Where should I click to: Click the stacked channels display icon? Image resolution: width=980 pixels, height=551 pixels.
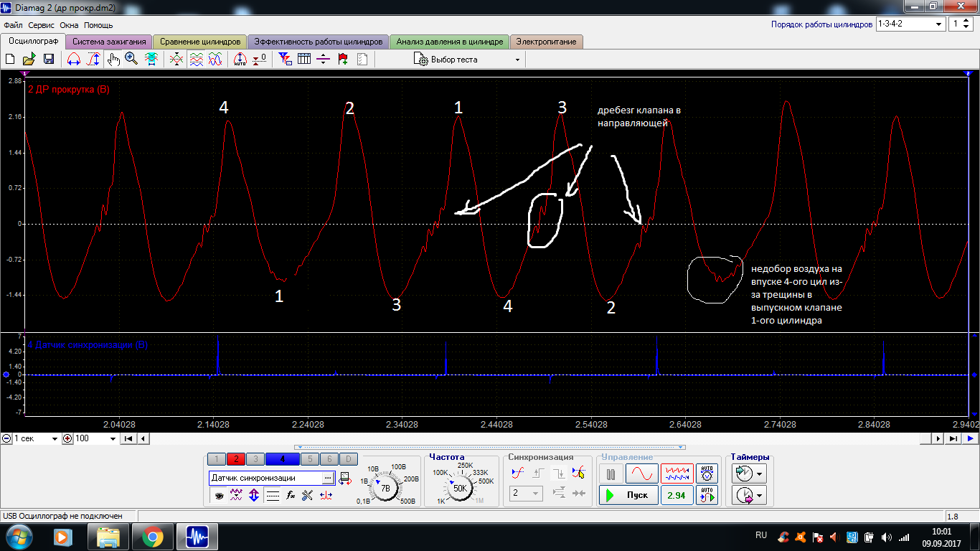click(196, 60)
